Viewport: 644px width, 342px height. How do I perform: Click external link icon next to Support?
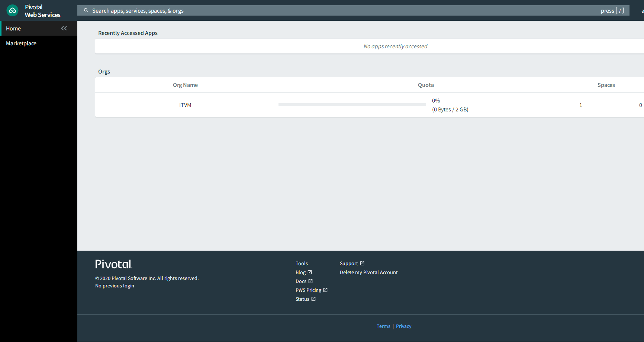coord(362,263)
